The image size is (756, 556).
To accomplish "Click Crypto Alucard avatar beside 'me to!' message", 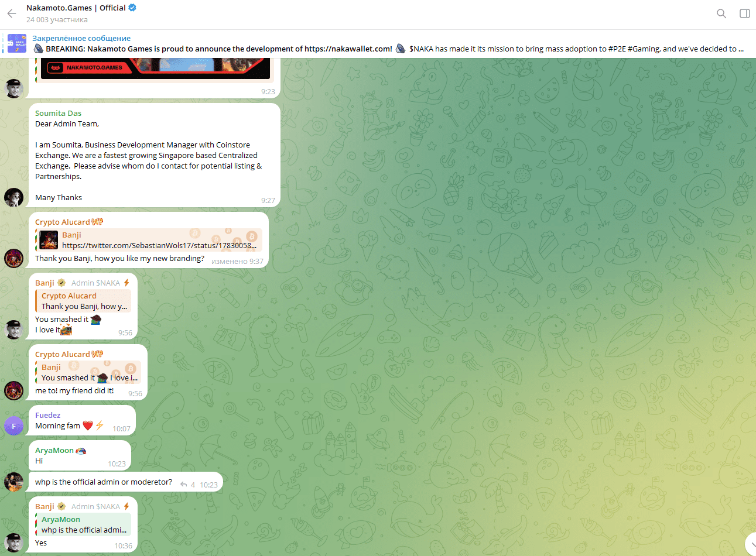I will tap(14, 390).
